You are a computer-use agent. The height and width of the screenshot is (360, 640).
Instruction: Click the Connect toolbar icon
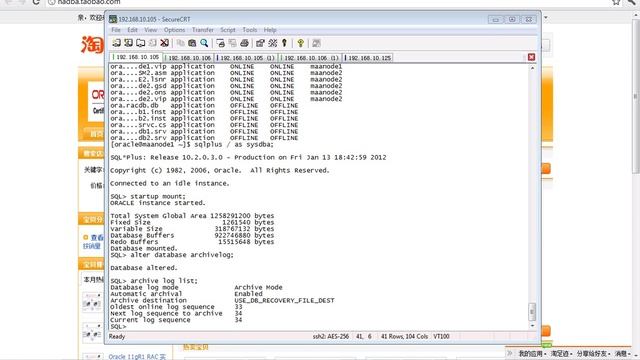(116, 43)
